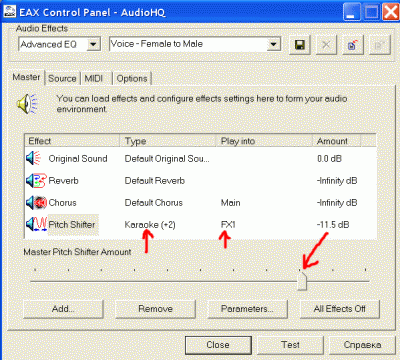
Task: Select the Pitch Shifter waveform icon
Action: (36, 224)
